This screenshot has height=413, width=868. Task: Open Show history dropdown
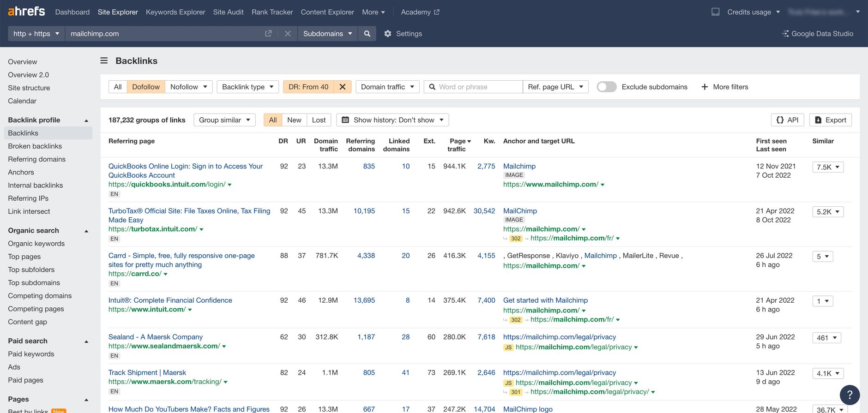pyautogui.click(x=392, y=120)
